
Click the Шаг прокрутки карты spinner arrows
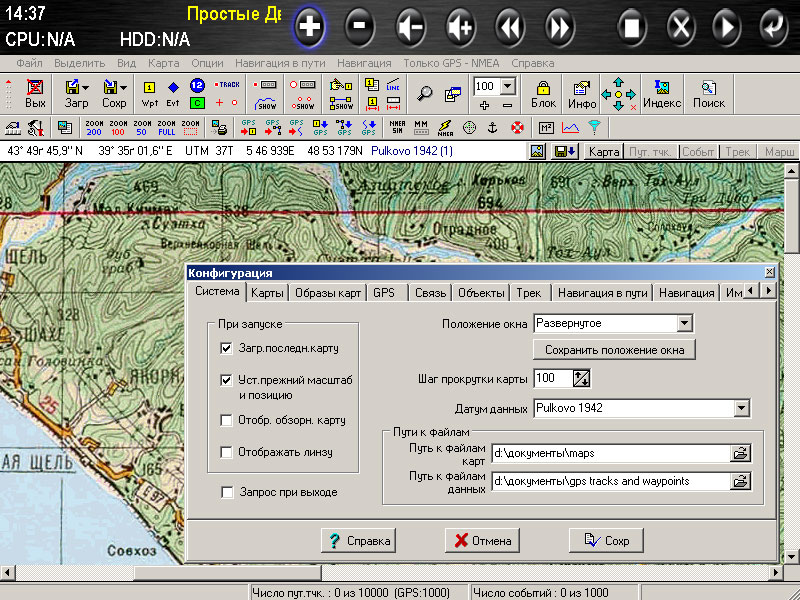(x=582, y=378)
